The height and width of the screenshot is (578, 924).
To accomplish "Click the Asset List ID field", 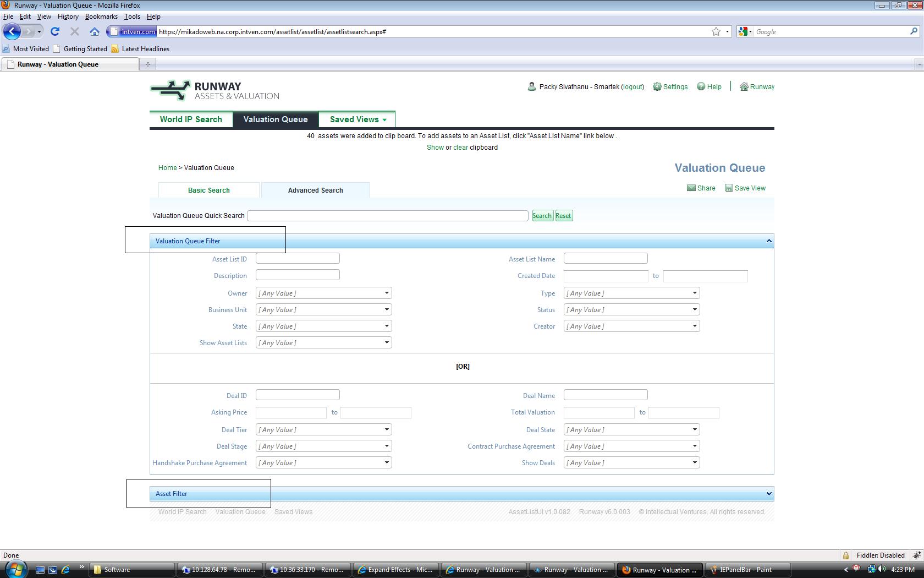I will tap(298, 258).
